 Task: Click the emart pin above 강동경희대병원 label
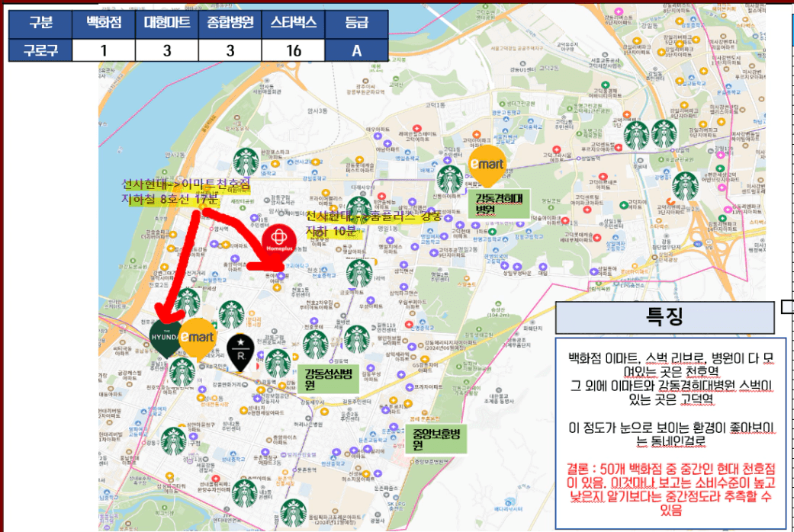tap(487, 165)
